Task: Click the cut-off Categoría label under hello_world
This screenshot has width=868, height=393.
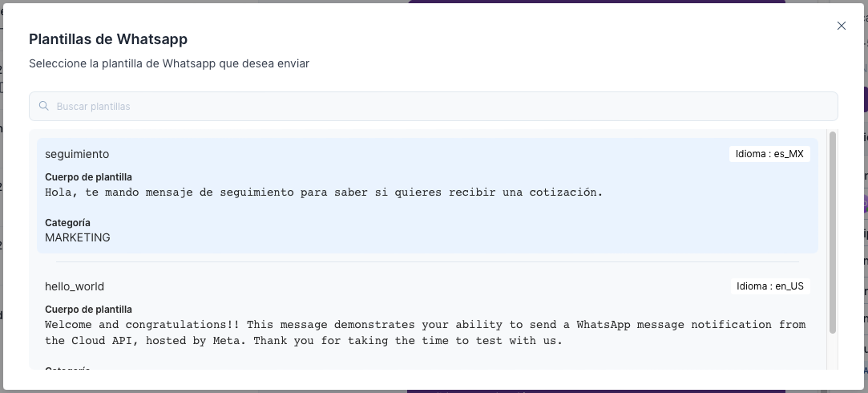Action: coord(67,368)
